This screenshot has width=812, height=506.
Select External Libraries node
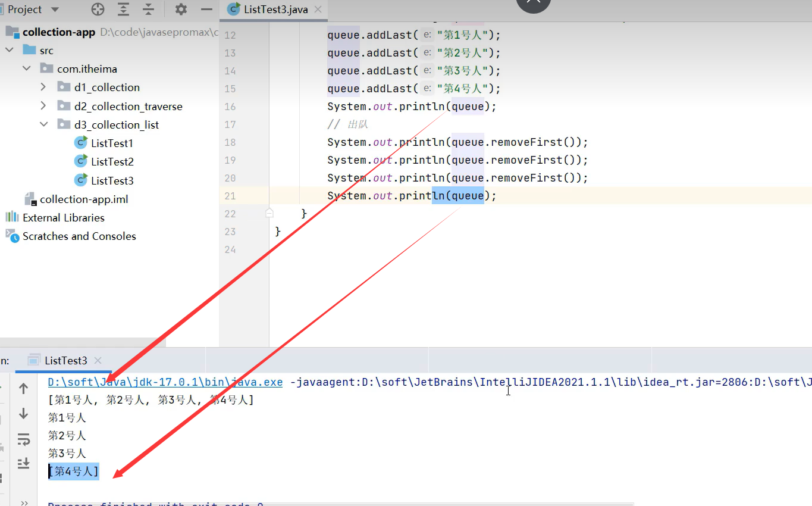[x=63, y=217]
